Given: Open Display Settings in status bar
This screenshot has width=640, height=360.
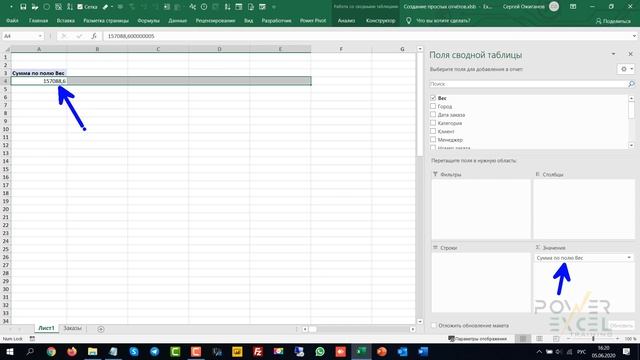Looking at the screenshot, I should [x=478, y=339].
